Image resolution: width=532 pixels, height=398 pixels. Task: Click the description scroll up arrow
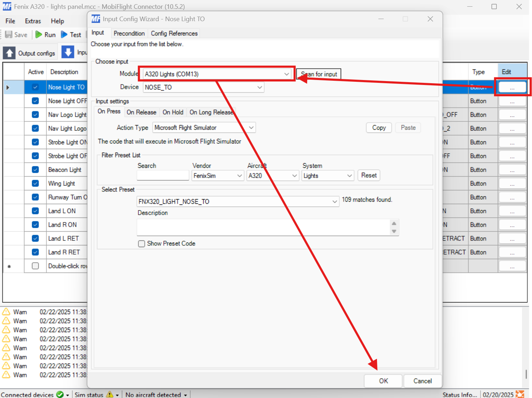coord(394,224)
